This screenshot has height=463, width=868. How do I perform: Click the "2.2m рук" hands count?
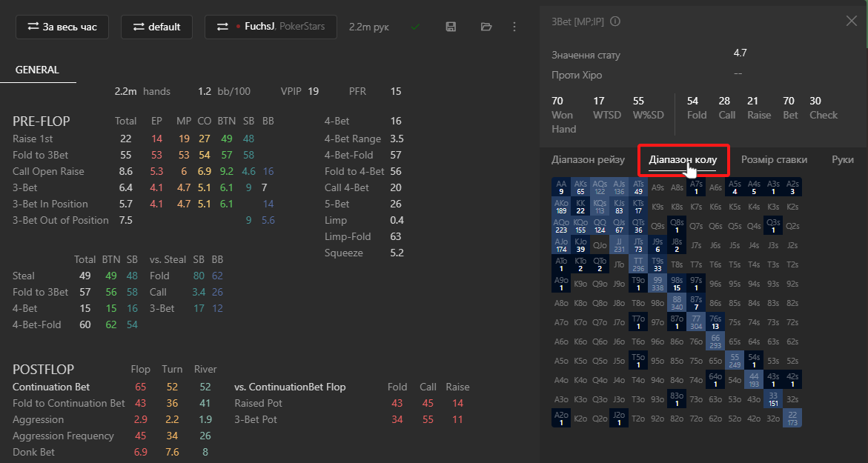[x=369, y=27]
